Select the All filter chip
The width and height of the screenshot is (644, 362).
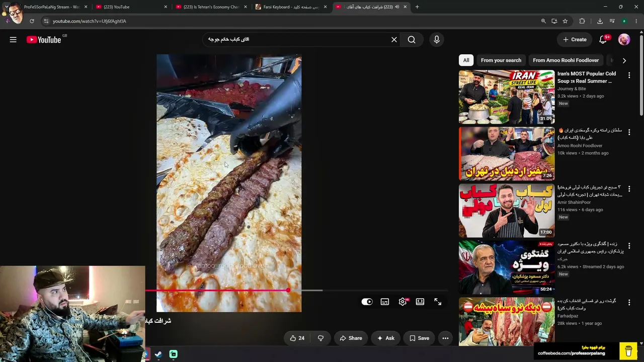tap(466, 60)
